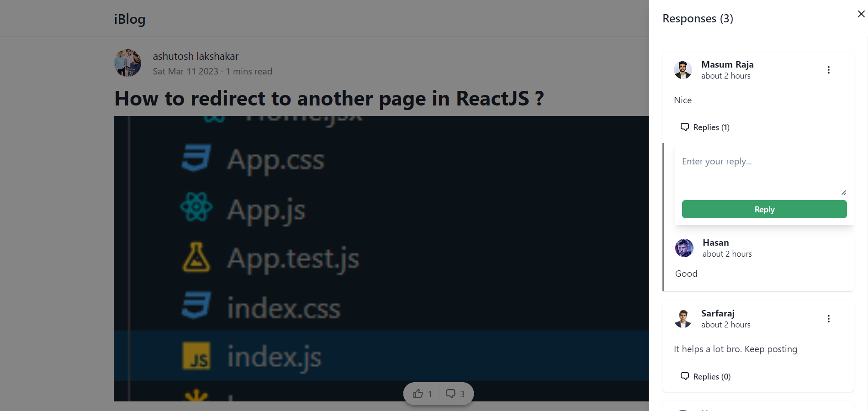Click 'It helps a lot bro. Keep posting' comment
868x411 pixels.
736,349
